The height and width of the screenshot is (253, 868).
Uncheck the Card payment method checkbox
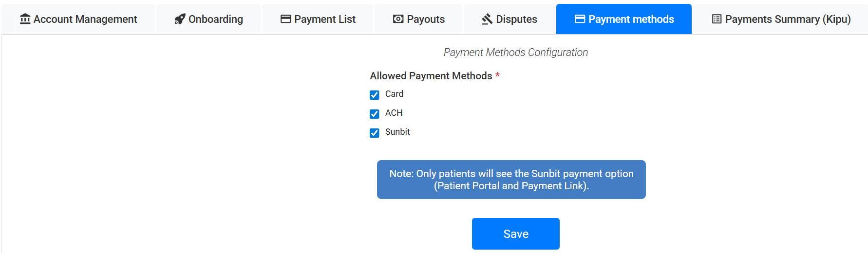click(x=375, y=95)
